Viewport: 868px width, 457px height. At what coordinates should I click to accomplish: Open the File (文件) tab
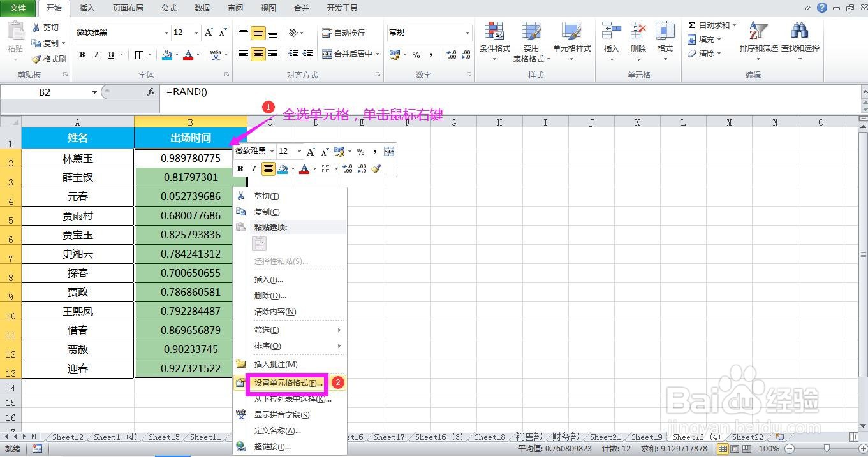click(x=18, y=8)
